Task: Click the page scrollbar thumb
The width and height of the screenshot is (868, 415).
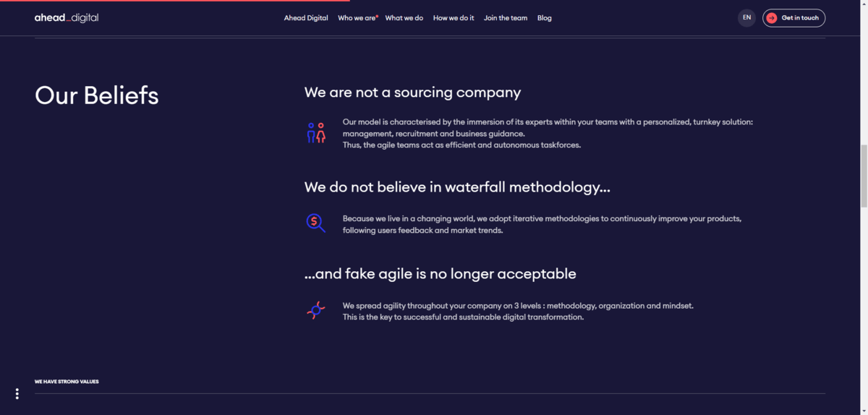Action: click(863, 175)
